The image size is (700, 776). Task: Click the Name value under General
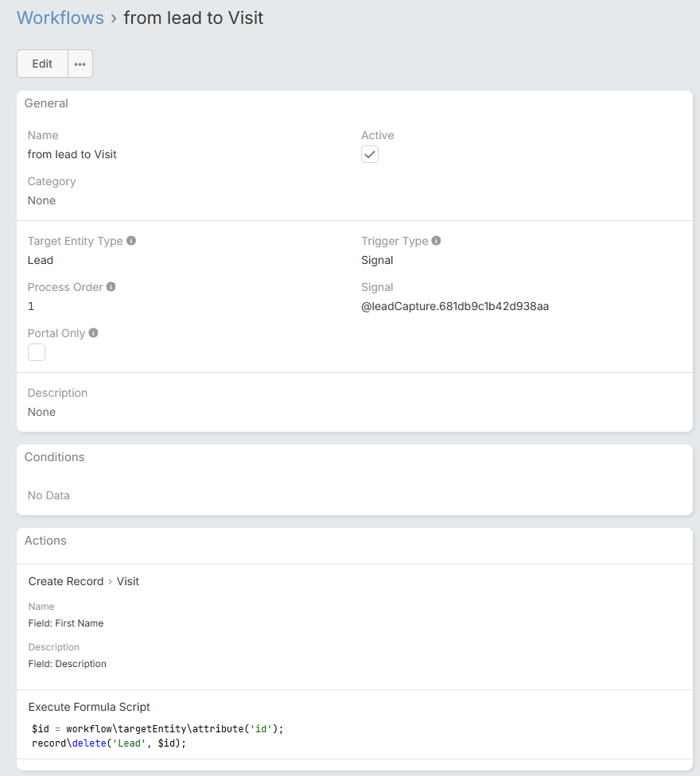pyautogui.click(x=72, y=154)
